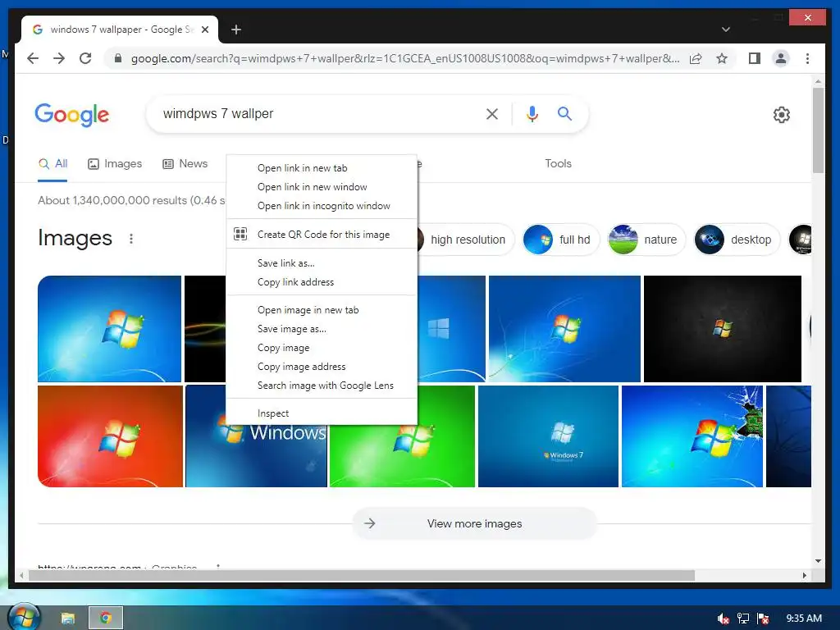
Task: Select the All results tab
Action: pyautogui.click(x=52, y=164)
